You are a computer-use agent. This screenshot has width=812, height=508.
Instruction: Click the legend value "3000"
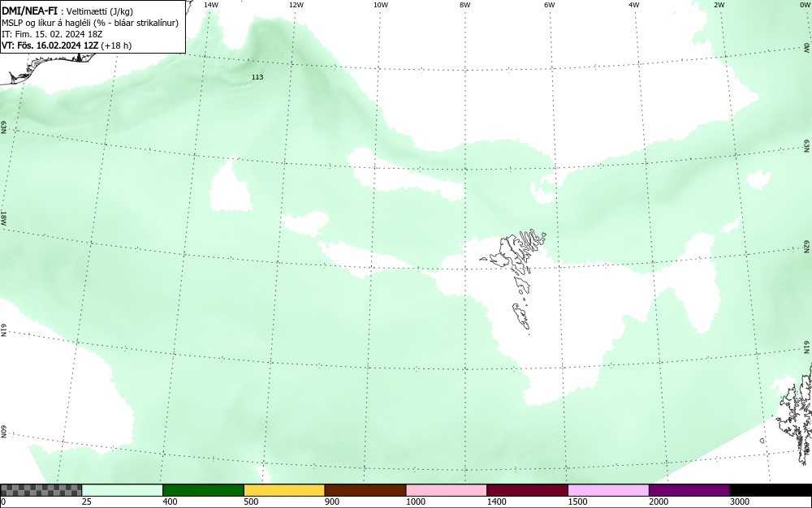click(x=740, y=502)
